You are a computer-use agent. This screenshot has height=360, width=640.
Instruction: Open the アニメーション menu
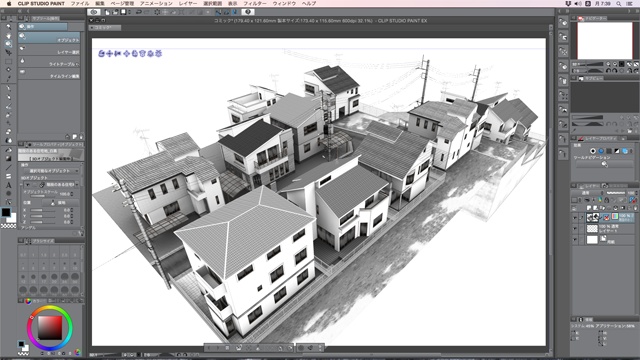tap(156, 3)
